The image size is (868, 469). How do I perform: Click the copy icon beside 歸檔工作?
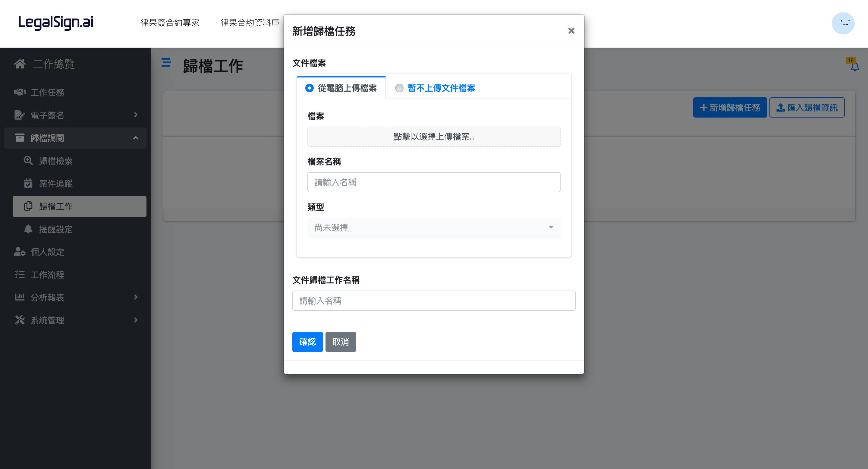28,206
